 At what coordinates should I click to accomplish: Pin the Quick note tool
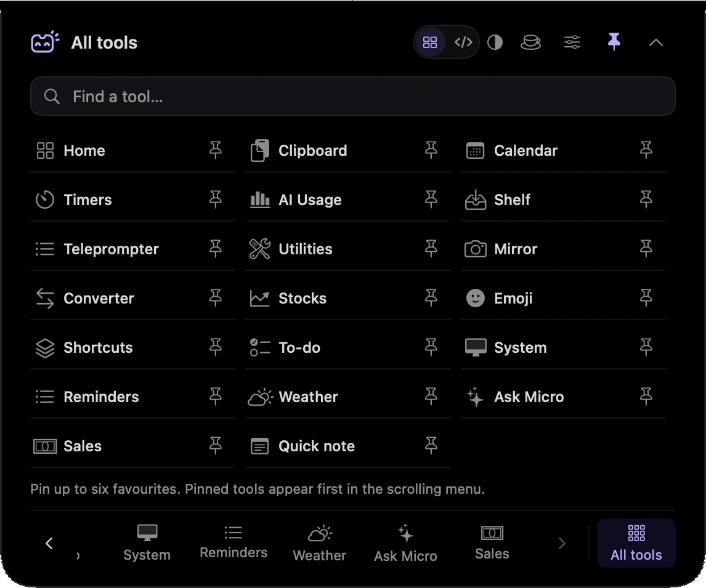[x=431, y=445]
